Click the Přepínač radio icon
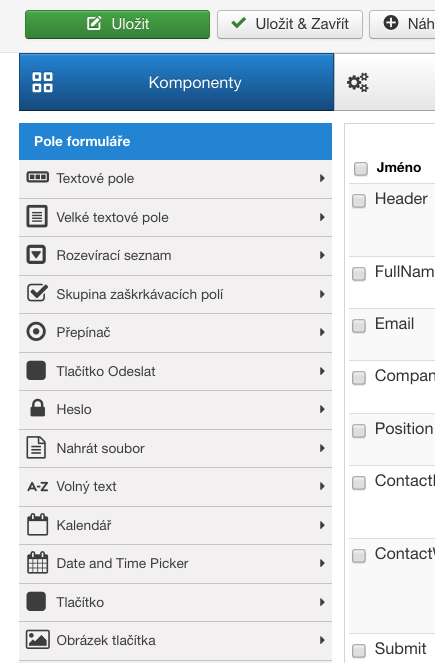The height and width of the screenshot is (663, 435). (x=36, y=332)
